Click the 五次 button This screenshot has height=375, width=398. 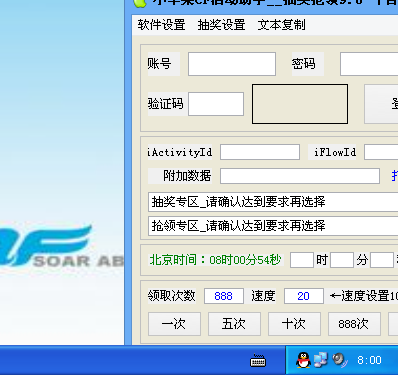click(x=234, y=324)
